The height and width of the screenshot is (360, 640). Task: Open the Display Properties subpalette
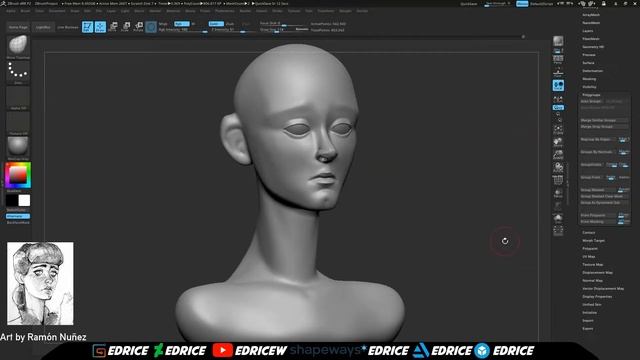597,297
